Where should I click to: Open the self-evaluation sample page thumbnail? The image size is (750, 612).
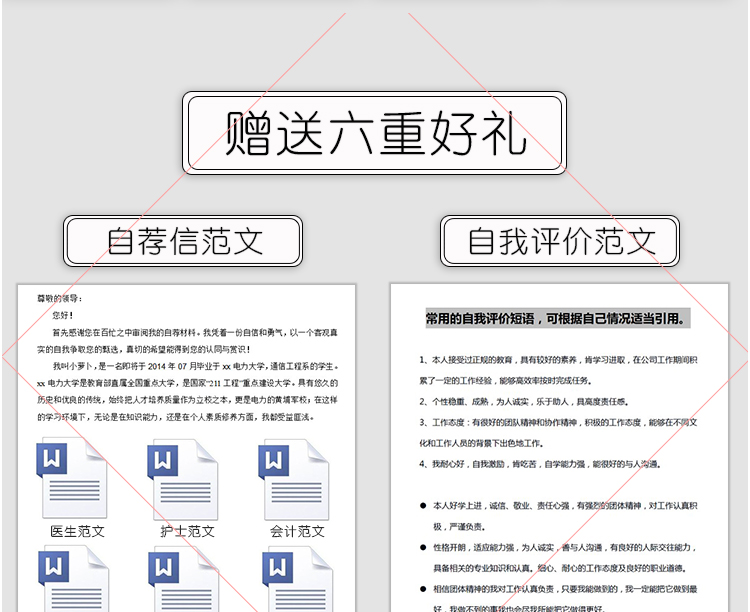pos(560,447)
